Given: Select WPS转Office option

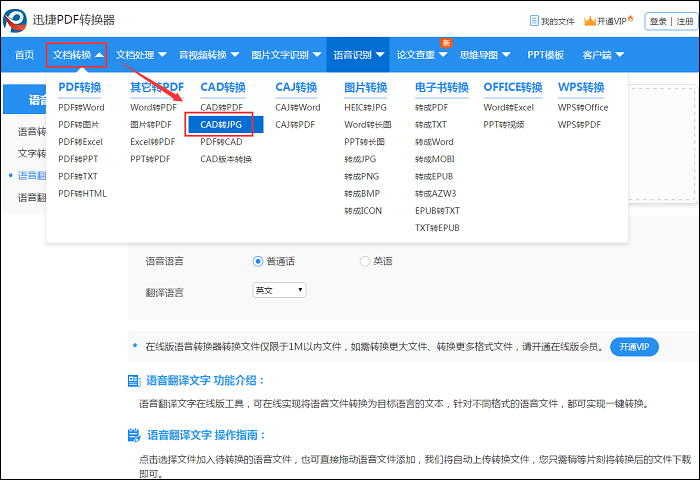Looking at the screenshot, I should 583,108.
